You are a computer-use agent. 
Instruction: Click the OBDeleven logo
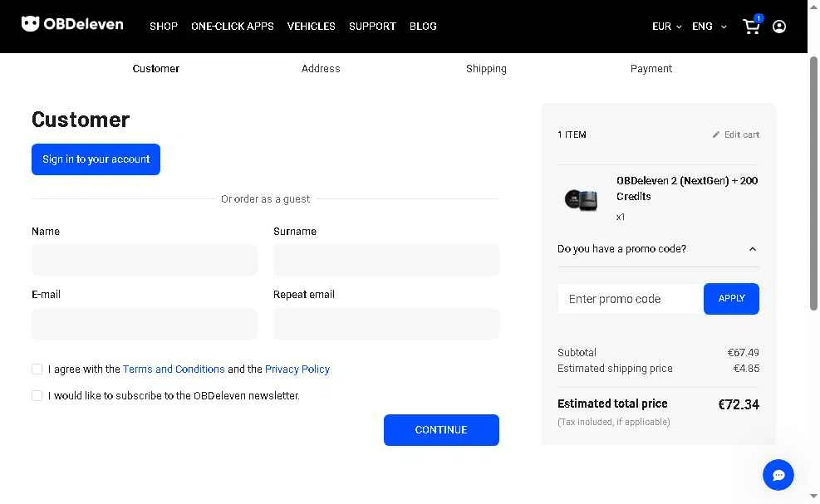(x=72, y=24)
